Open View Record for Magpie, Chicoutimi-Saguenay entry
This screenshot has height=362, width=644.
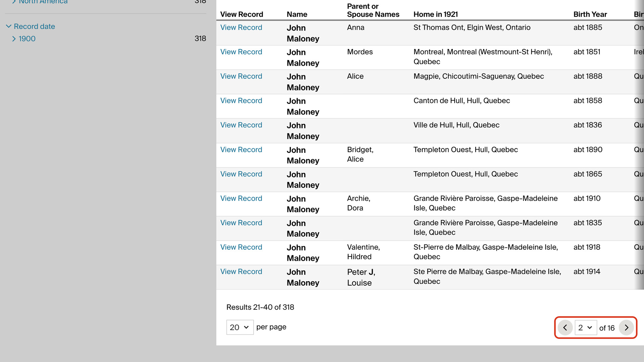(x=241, y=76)
